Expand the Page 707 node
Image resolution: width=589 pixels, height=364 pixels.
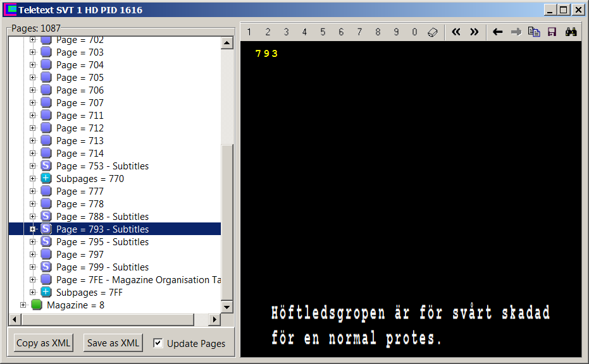[33, 103]
